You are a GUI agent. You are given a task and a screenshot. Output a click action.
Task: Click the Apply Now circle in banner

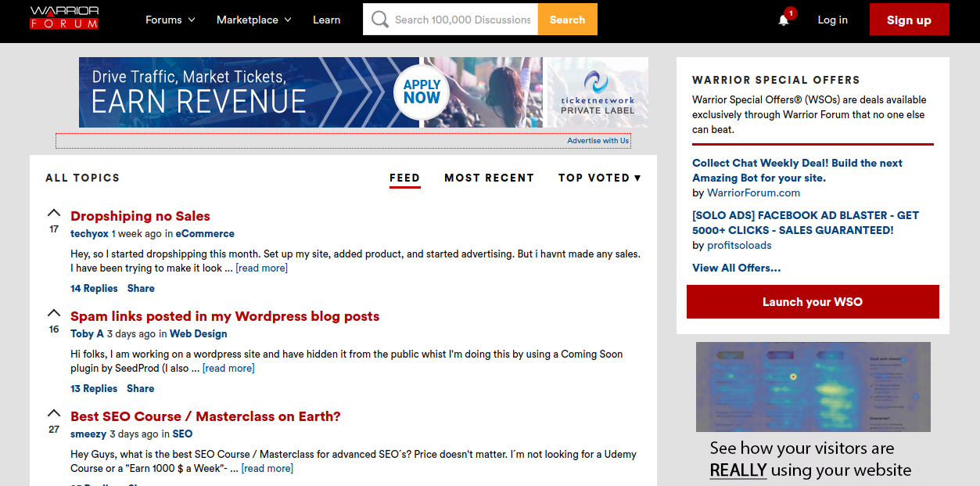tap(422, 92)
